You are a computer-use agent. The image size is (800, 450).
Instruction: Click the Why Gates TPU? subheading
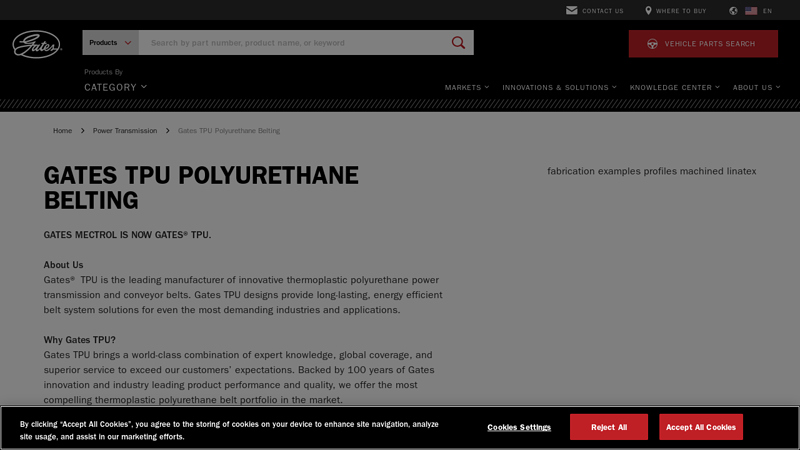(80, 340)
